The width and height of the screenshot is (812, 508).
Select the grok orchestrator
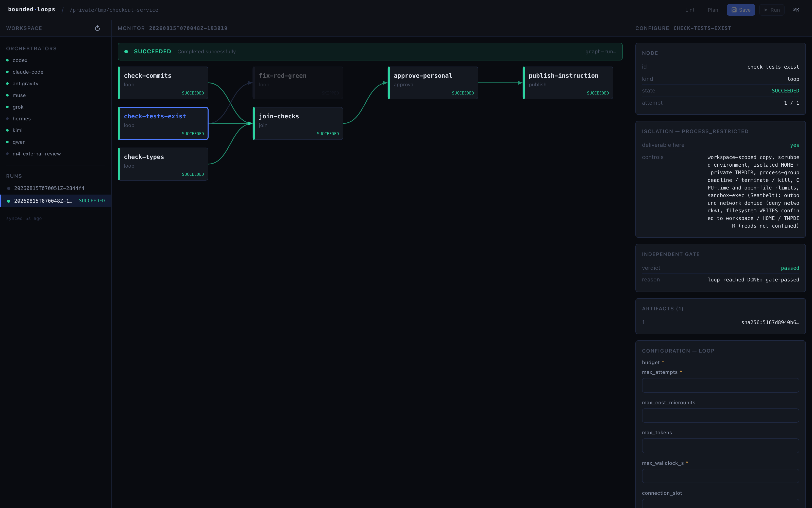tap(56, 107)
